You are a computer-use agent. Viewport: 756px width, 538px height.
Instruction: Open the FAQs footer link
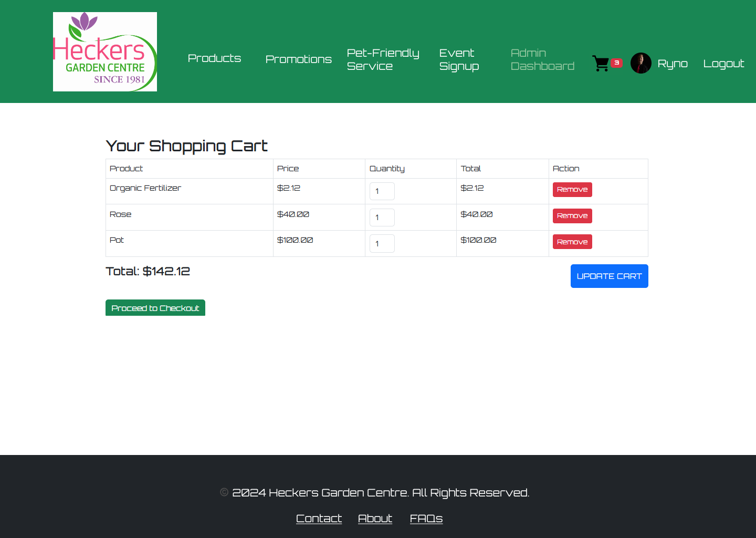click(x=426, y=519)
